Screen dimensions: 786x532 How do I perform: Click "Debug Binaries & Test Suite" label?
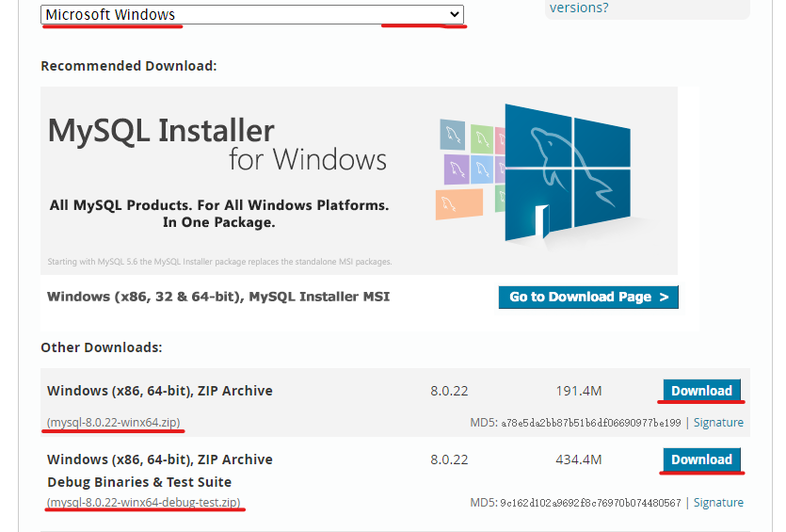[139, 482]
